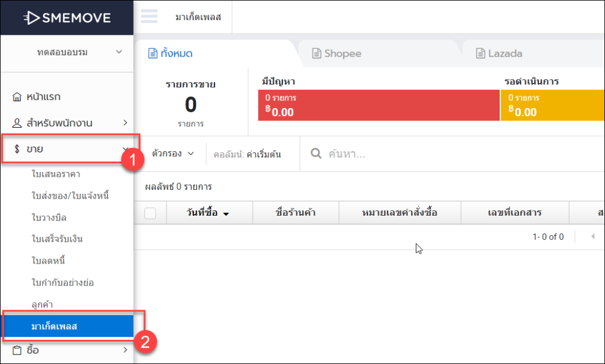Click the previous page arrow in pagination
This screenshot has height=364, width=605.
[593, 237]
